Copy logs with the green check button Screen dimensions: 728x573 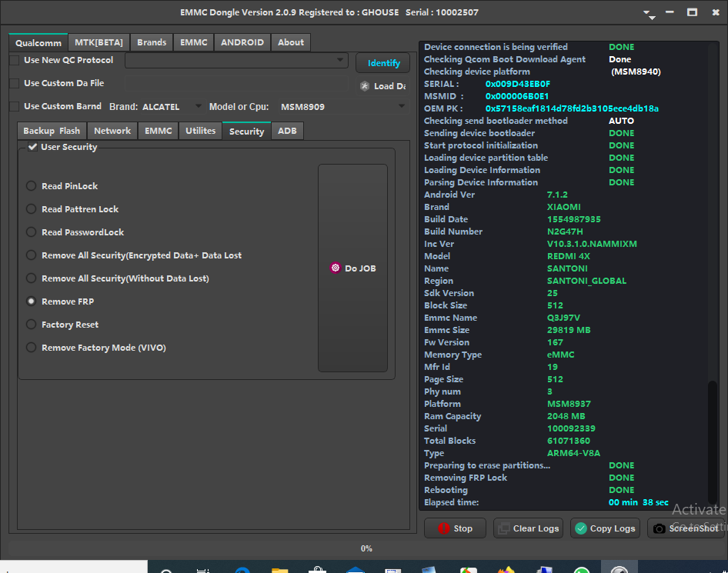click(606, 528)
